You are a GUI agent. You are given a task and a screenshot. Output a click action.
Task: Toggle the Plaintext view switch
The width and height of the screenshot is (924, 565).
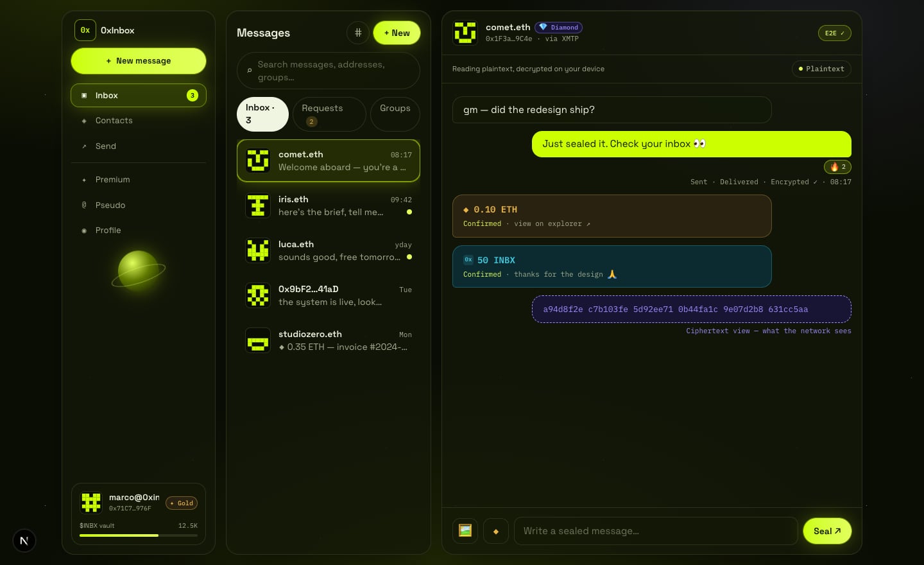(822, 69)
